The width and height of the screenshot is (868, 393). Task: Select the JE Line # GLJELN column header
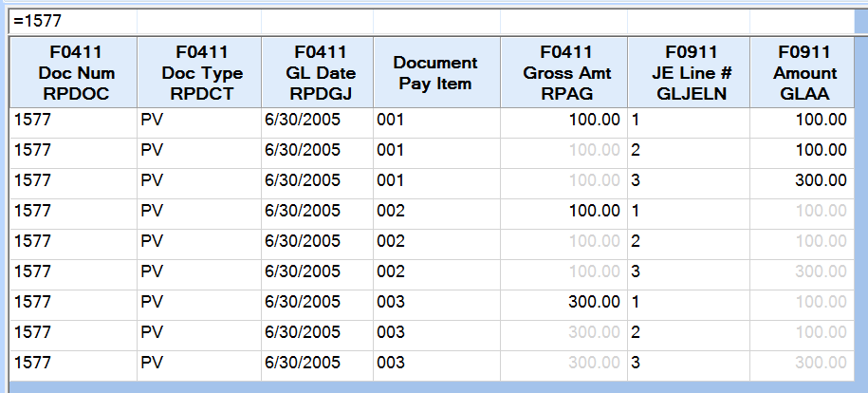pyautogui.click(x=688, y=72)
